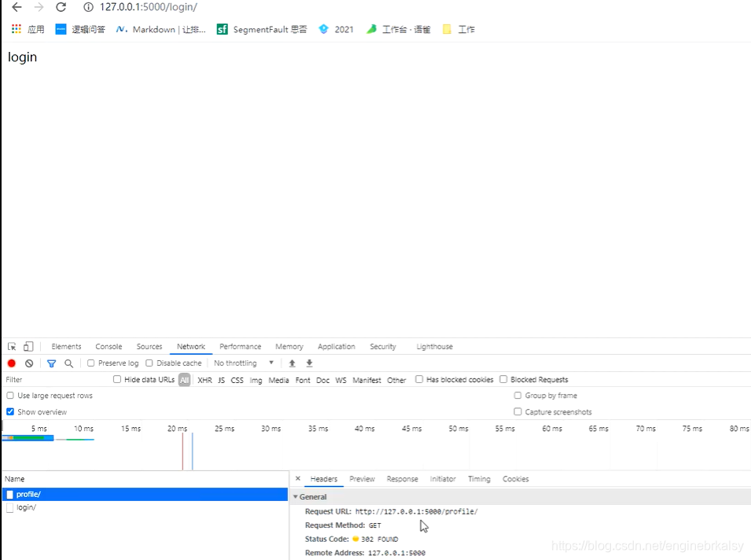The image size is (751, 560).
Task: Switch to the Console tab
Action: click(x=109, y=346)
